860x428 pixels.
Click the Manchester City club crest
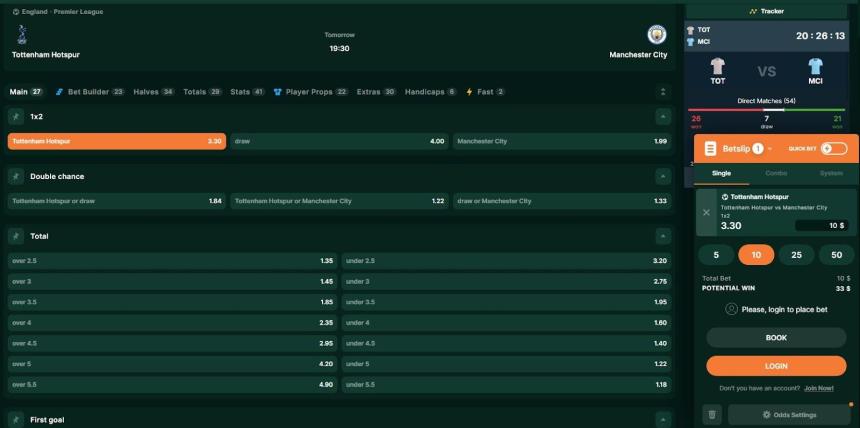pyautogui.click(x=656, y=35)
